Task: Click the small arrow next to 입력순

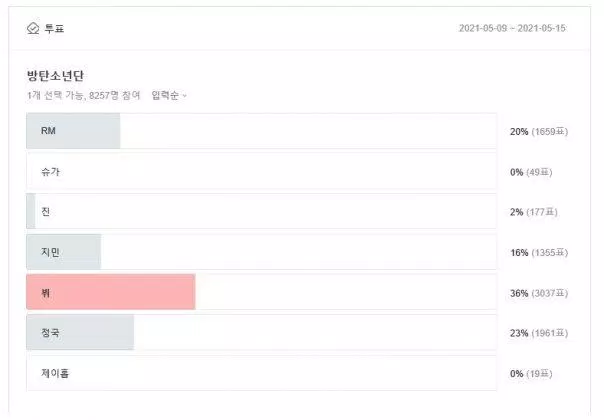Action: click(184, 96)
